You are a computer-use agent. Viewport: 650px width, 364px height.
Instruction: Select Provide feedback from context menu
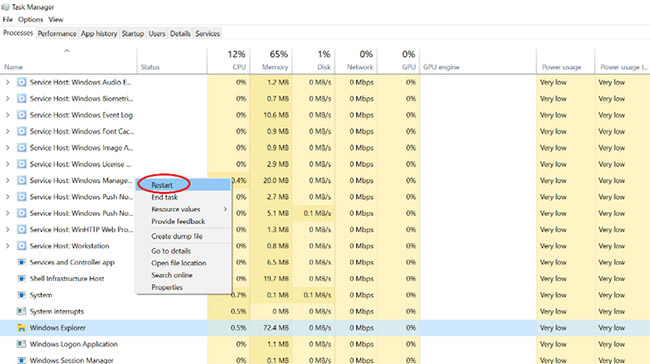tap(183, 221)
